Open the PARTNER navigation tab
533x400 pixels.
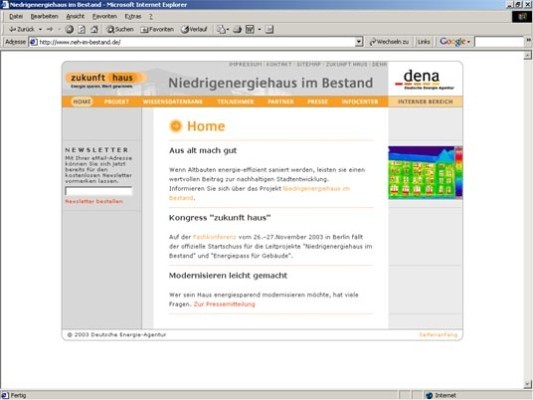click(x=280, y=102)
